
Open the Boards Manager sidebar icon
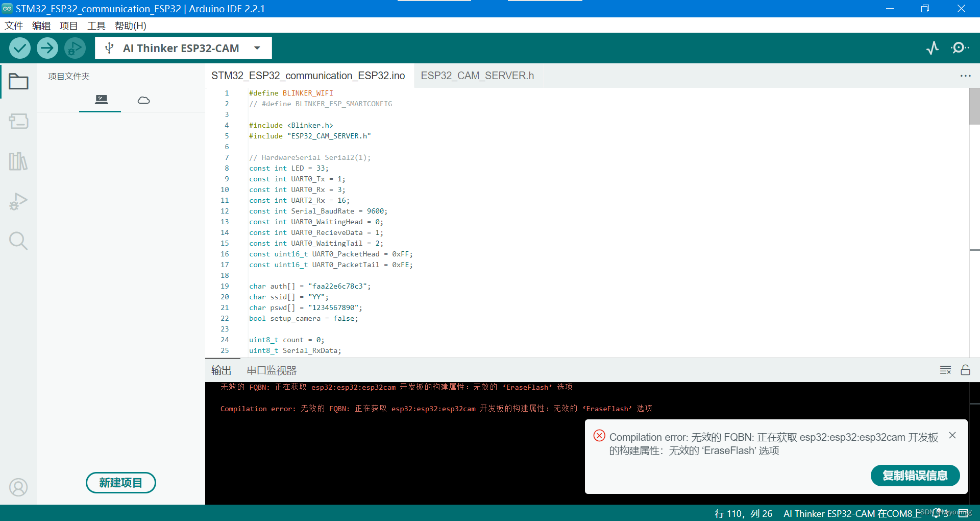coord(18,122)
